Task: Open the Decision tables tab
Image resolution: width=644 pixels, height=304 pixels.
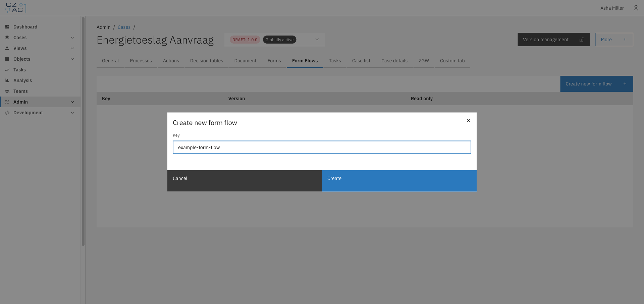Action: pyautogui.click(x=207, y=61)
